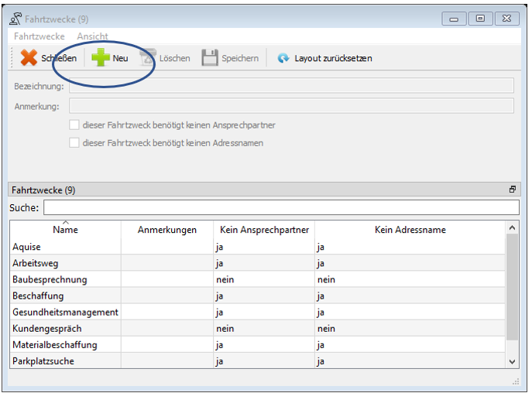Enable 'benötigt keinen Adressnamen' checkbox
Screen dimensions: 532x393
tap(74, 142)
